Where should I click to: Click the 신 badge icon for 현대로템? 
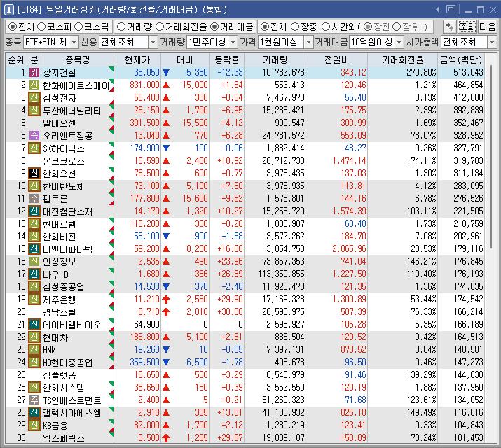click(x=34, y=224)
